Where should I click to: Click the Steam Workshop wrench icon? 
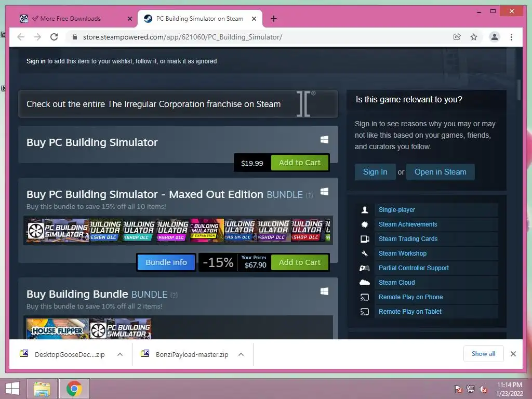tap(365, 254)
